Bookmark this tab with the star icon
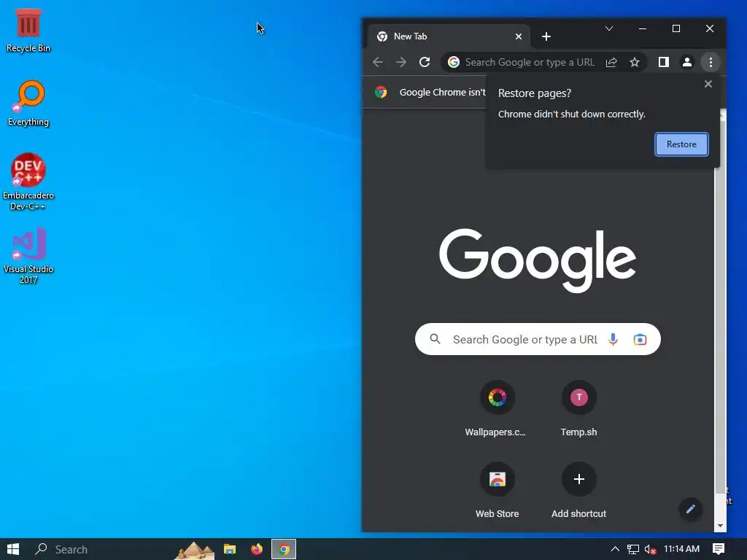747x560 pixels. (x=635, y=63)
